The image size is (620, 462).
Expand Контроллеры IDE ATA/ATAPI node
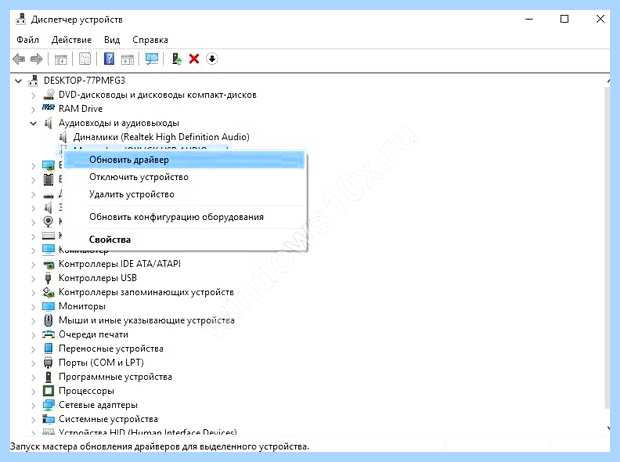(x=34, y=265)
